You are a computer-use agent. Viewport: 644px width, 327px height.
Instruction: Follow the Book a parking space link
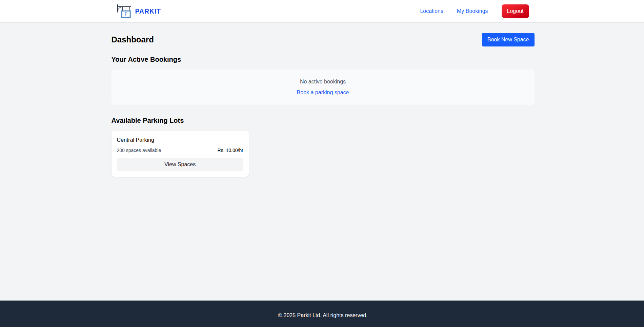pyautogui.click(x=323, y=93)
